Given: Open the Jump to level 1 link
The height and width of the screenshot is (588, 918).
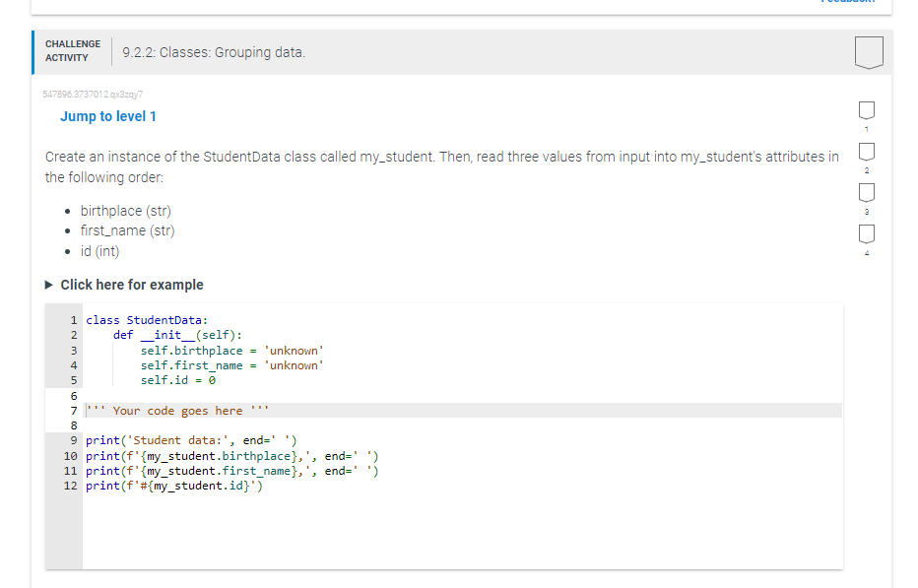Looking at the screenshot, I should pos(108,116).
